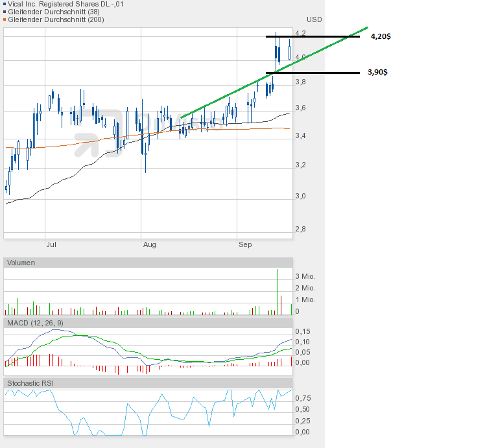
Task: Click the MACD (12, 26, 9) panel header
Action: pyautogui.click(x=148, y=323)
